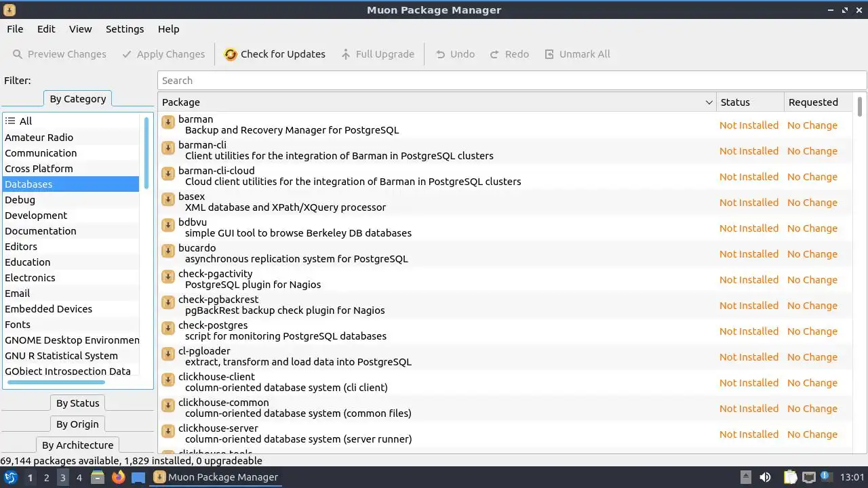Click the package icon next to clickhouse-server
The width and height of the screenshot is (868, 488).
pos(168,432)
